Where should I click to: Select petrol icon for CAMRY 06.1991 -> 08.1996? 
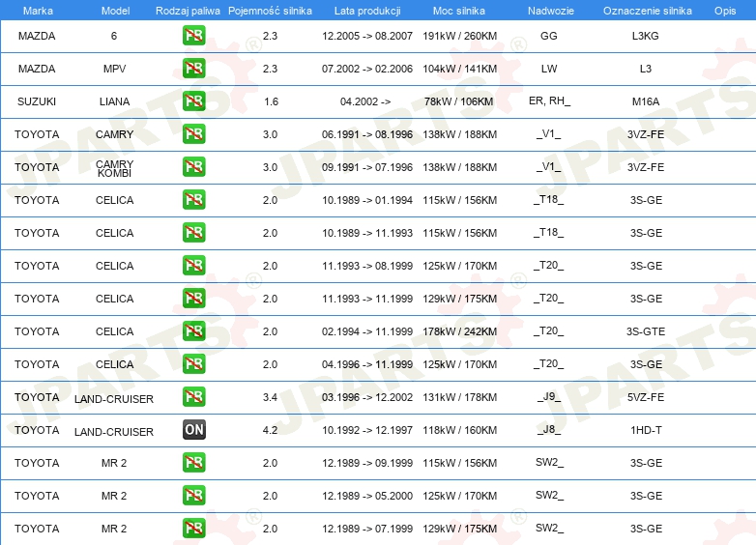193,134
